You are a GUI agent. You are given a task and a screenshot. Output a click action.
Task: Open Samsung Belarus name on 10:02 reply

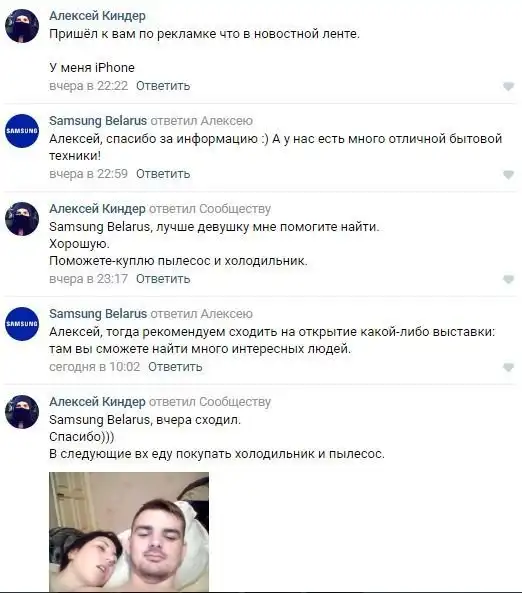pos(98,314)
